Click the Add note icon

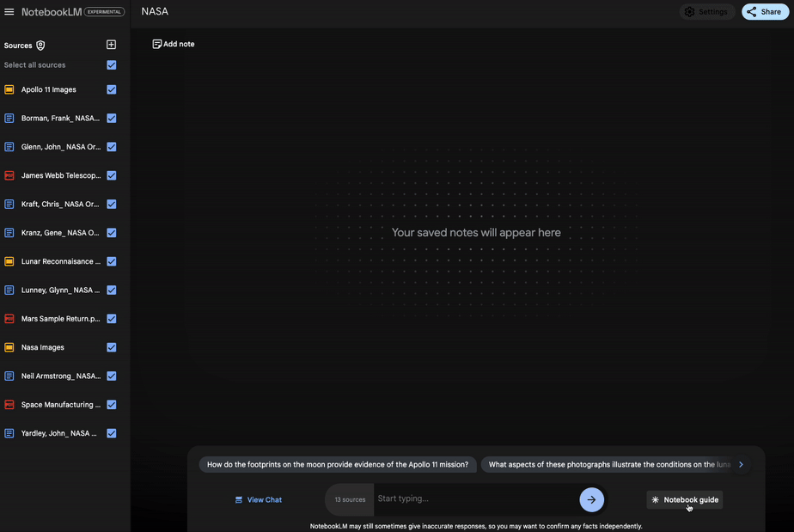[157, 44]
